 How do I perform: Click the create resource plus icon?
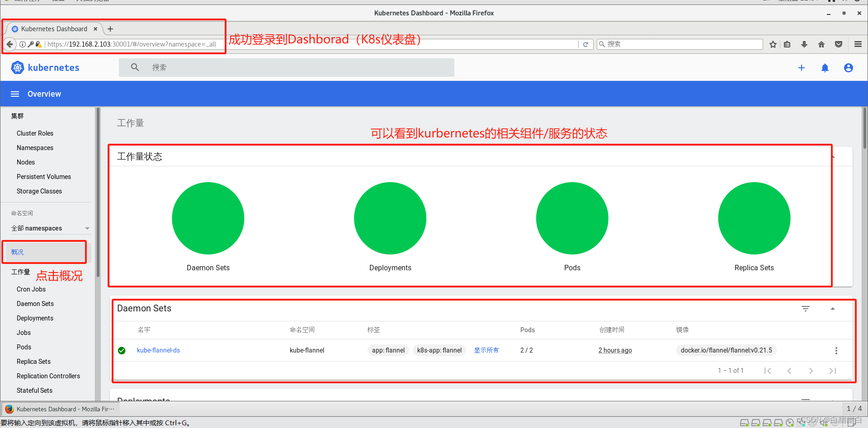coord(802,68)
